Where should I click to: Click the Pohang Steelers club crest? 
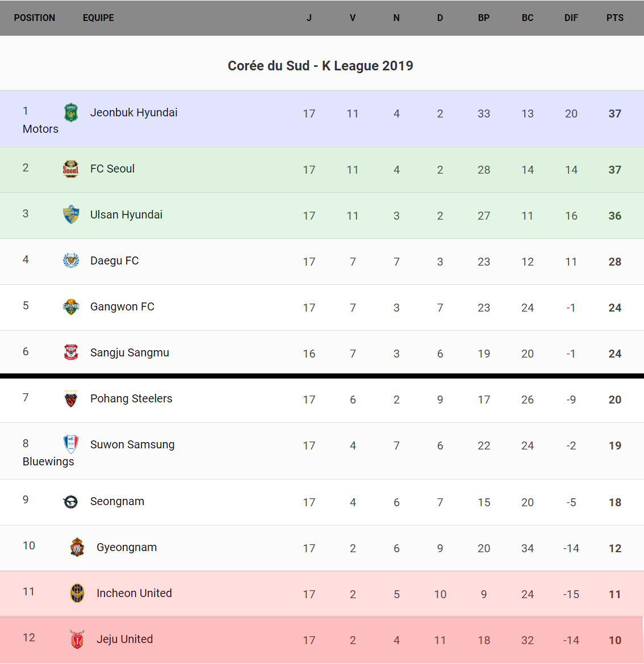click(71, 399)
